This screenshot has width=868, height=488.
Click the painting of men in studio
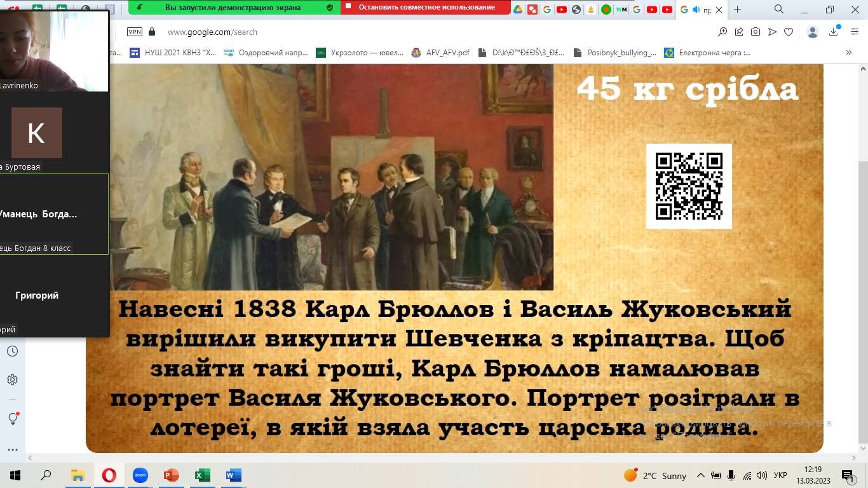[x=332, y=178]
